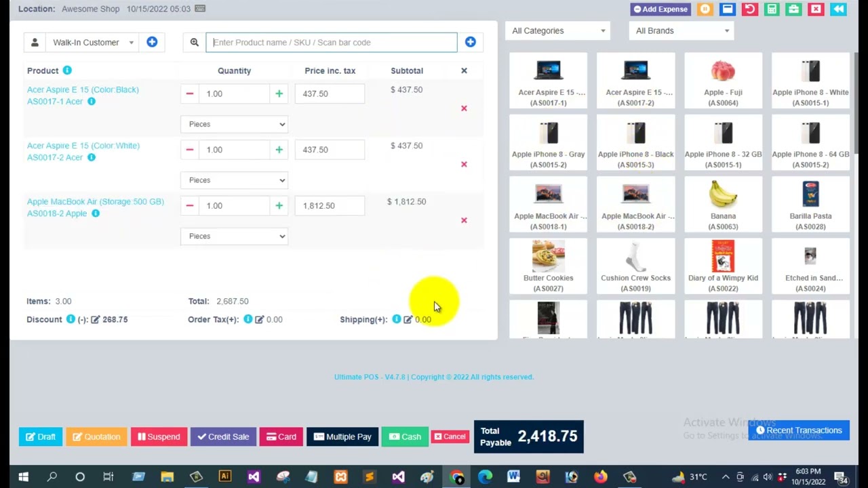868x488 pixels.
Task: Open Windows Start menu
Action: tap(23, 477)
